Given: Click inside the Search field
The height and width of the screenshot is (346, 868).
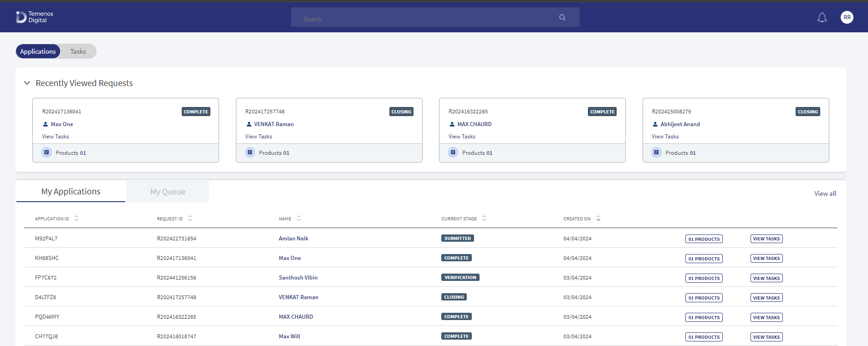Looking at the screenshot, I should click(x=435, y=17).
